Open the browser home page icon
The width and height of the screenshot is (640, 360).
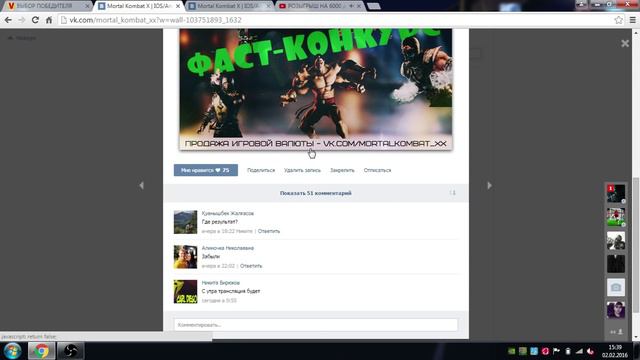(x=49, y=20)
